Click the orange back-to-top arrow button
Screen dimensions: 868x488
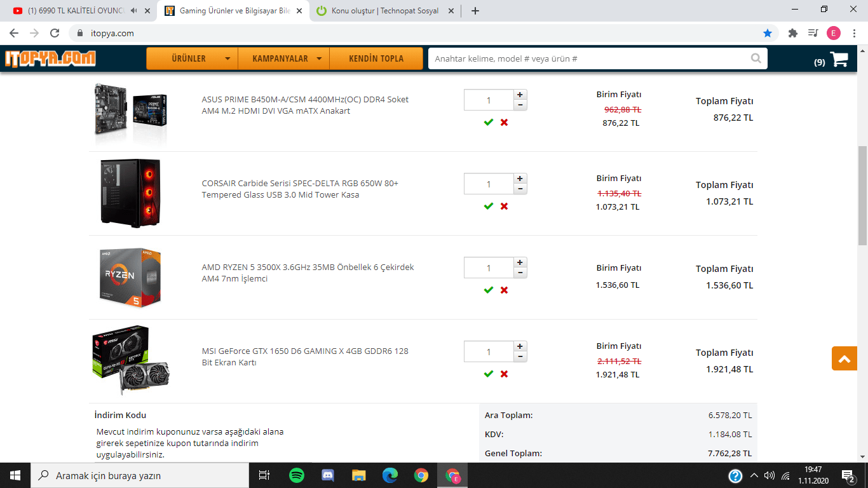844,359
